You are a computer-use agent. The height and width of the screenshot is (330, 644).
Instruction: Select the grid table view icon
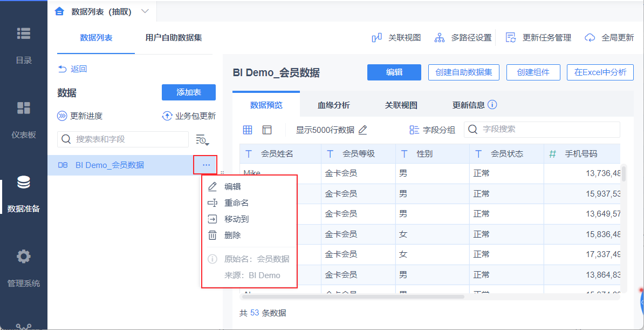tap(247, 130)
